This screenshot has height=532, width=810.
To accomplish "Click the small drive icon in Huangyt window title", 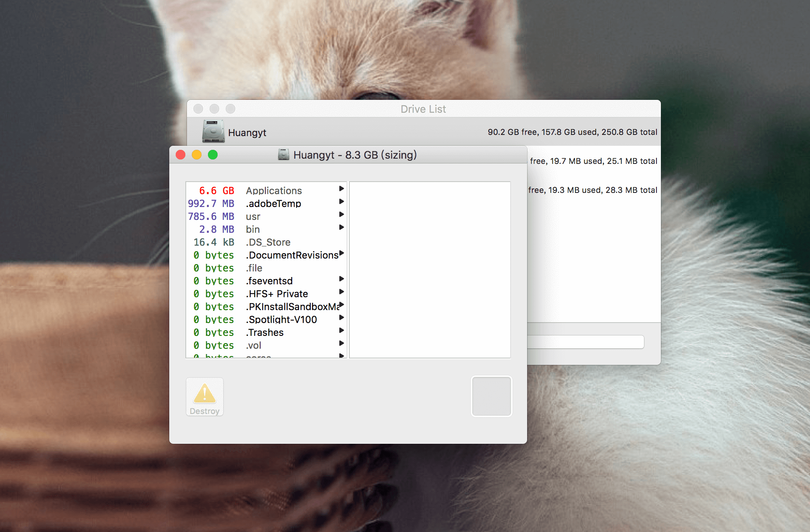I will tap(284, 155).
